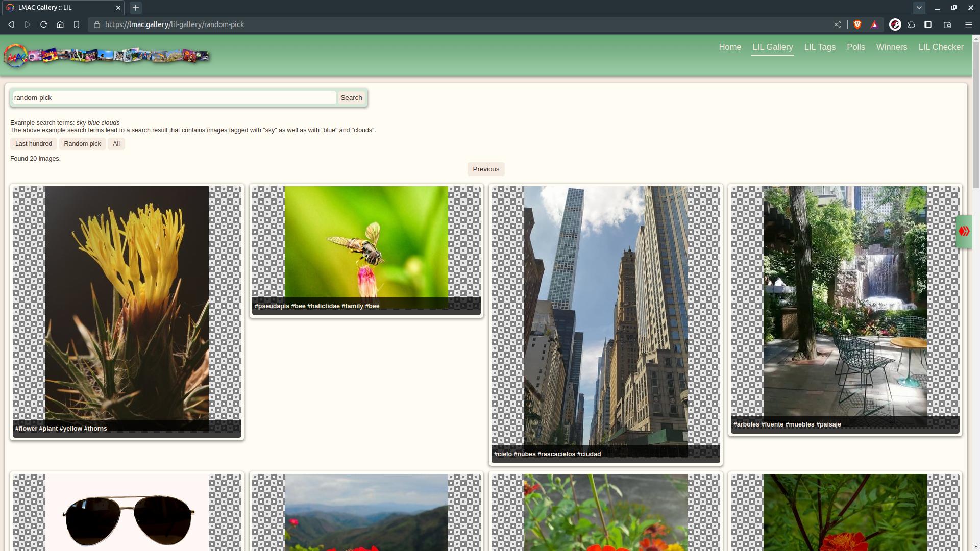Click the #halictidae tag

(x=324, y=306)
